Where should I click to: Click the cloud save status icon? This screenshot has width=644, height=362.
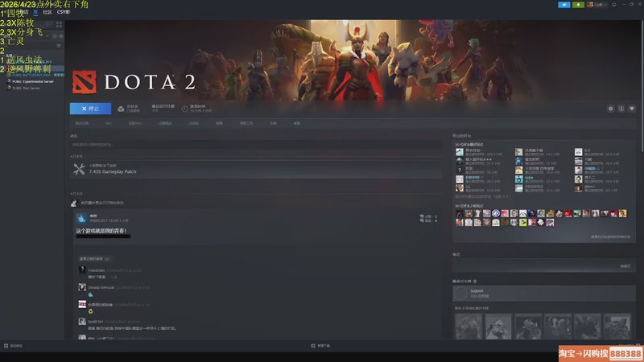(x=121, y=109)
